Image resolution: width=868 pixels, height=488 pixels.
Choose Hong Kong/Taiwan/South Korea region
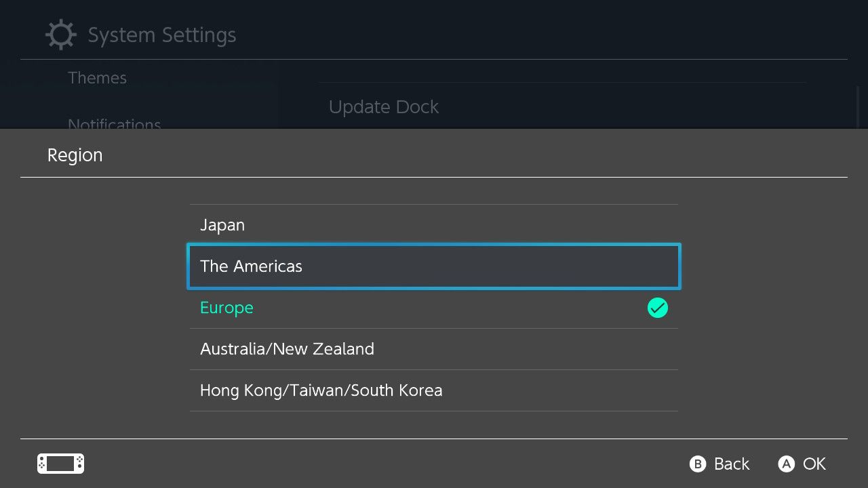434,390
